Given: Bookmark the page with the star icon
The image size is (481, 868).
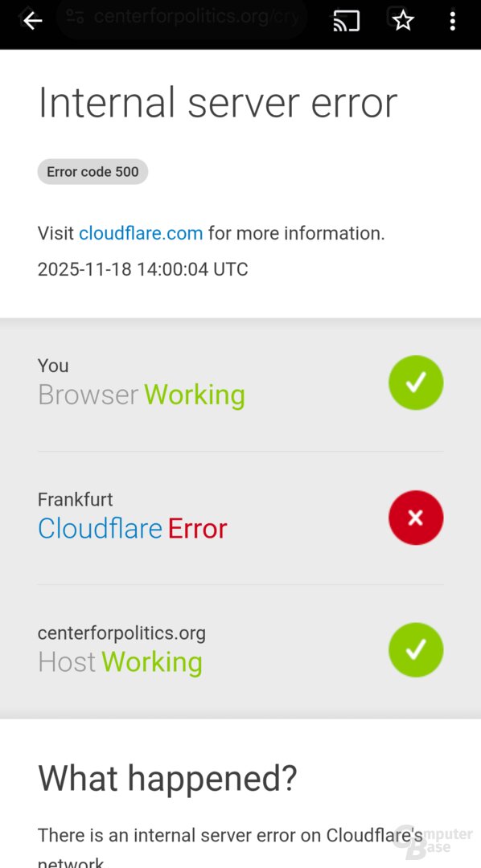Looking at the screenshot, I should tap(402, 21).
